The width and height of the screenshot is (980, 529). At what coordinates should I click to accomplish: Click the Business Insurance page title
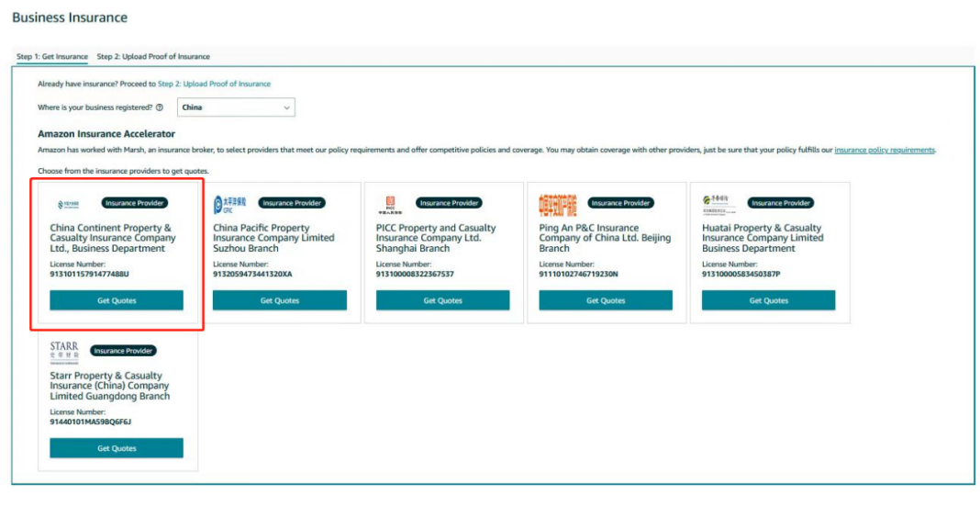pos(70,17)
